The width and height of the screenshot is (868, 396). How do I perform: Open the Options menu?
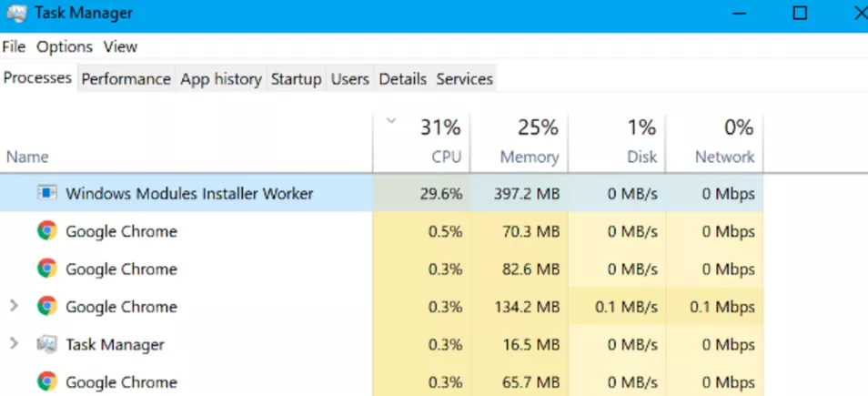pos(65,47)
